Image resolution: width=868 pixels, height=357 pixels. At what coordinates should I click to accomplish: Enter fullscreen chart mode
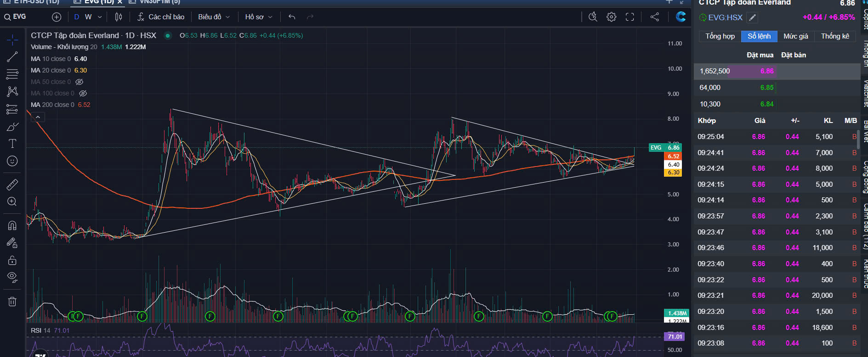630,17
